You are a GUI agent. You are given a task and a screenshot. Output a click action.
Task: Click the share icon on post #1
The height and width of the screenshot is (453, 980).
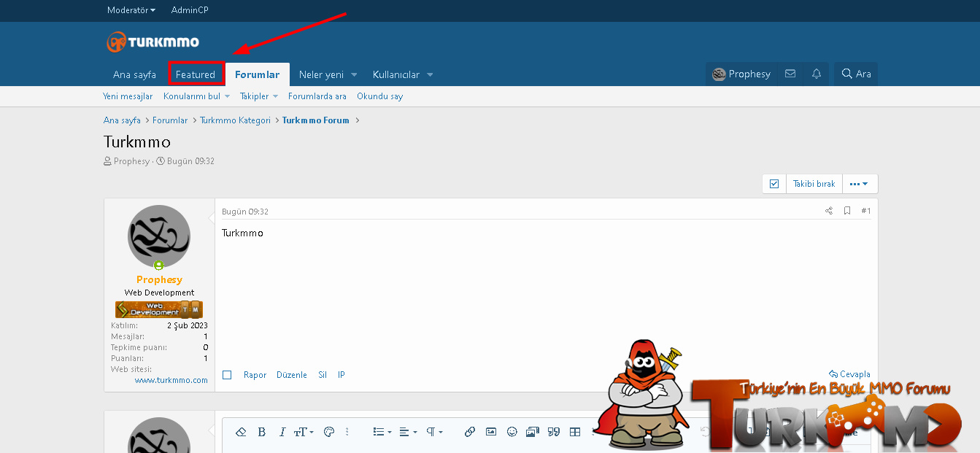point(829,211)
